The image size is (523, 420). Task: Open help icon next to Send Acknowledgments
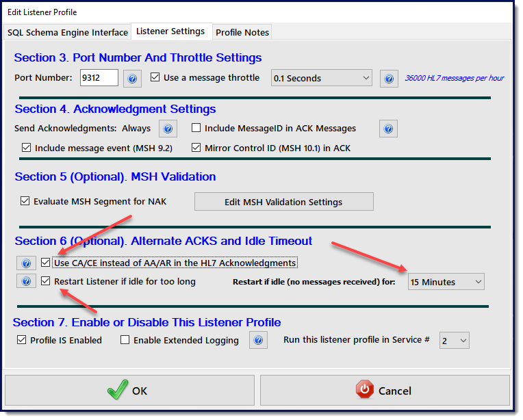tap(168, 129)
